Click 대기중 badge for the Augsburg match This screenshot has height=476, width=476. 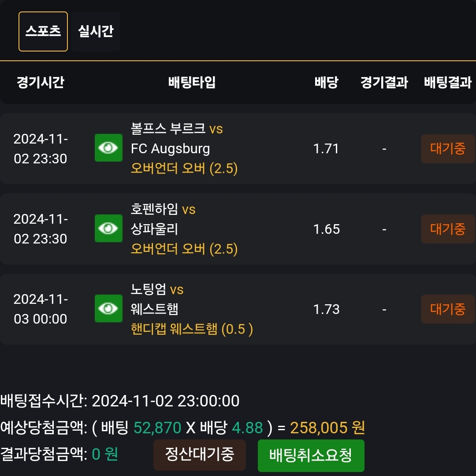tap(448, 149)
